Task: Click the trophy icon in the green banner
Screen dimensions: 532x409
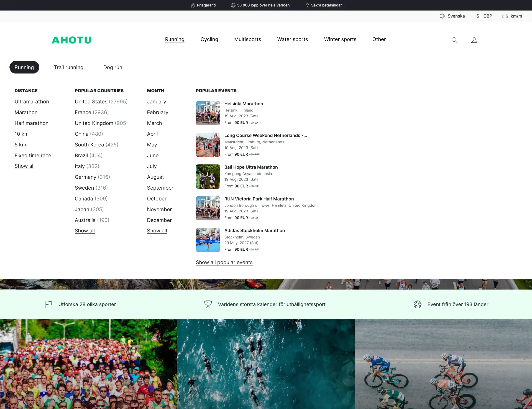Action: point(208,304)
